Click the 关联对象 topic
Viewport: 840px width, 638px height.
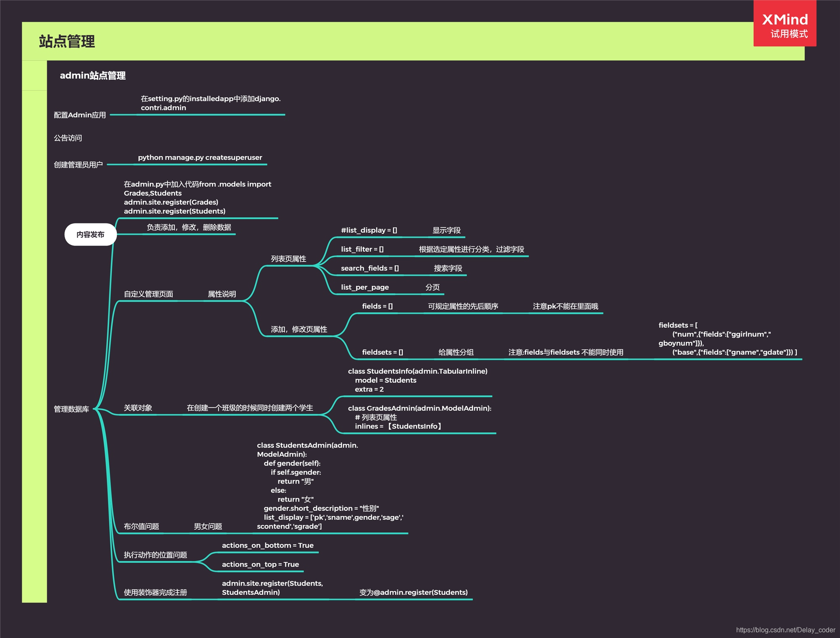(138, 408)
